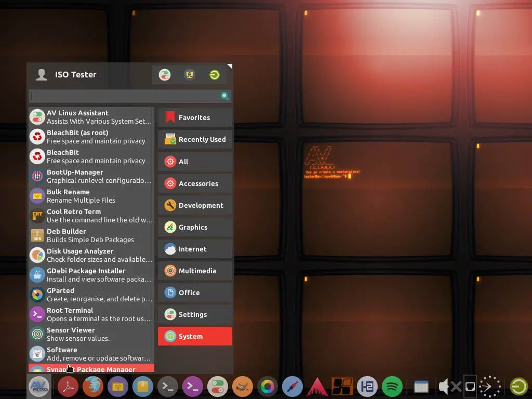Open the Development category
Viewport: 532px width, 399px height.
195,205
